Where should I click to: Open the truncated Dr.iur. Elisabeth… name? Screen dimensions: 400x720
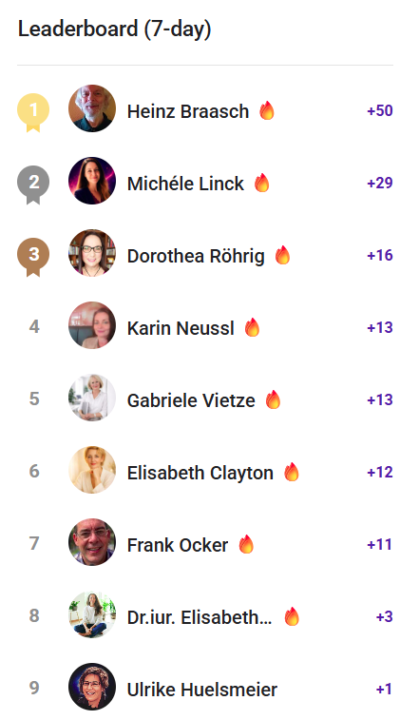click(199, 618)
